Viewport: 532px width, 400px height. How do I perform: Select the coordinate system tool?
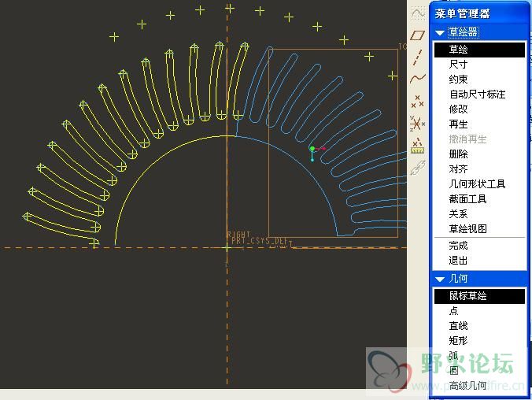click(x=418, y=124)
